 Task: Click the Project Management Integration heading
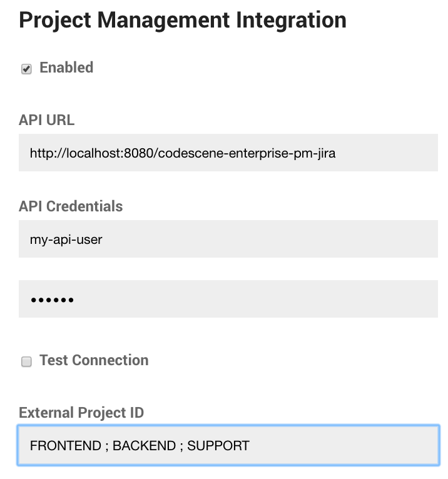(182, 20)
